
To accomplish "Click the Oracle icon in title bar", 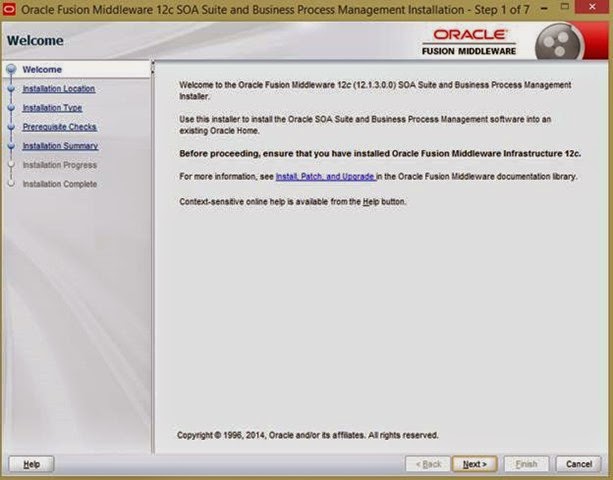I will (x=9, y=9).
